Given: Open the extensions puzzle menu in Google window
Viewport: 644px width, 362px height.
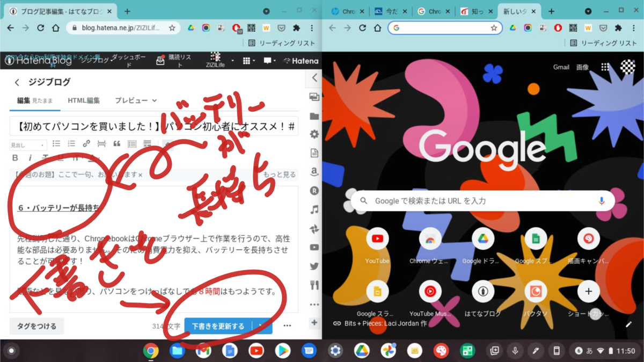Looking at the screenshot, I should [x=618, y=28].
